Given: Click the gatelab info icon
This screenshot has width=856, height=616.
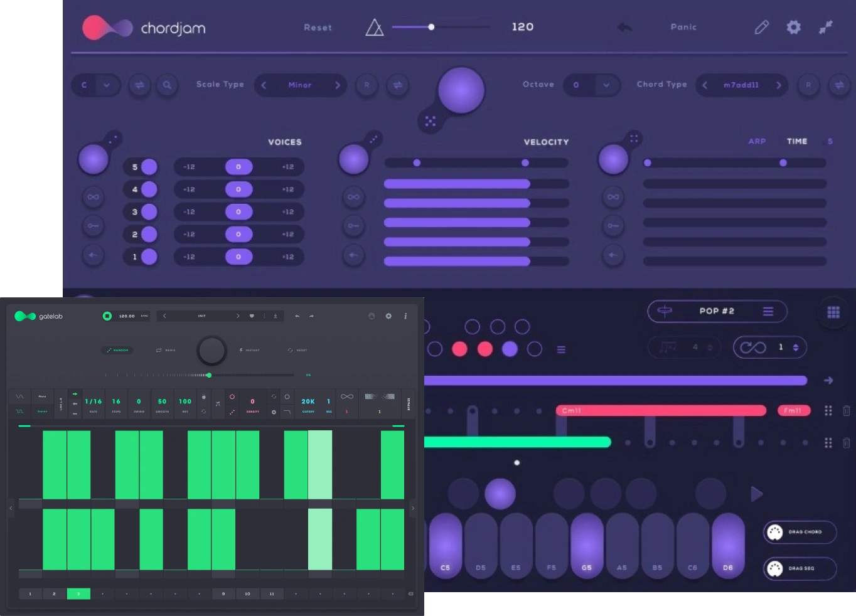Looking at the screenshot, I should (405, 316).
